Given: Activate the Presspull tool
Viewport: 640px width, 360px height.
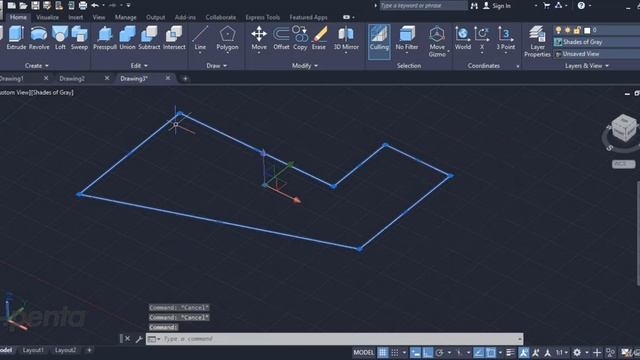Looking at the screenshot, I should point(105,38).
